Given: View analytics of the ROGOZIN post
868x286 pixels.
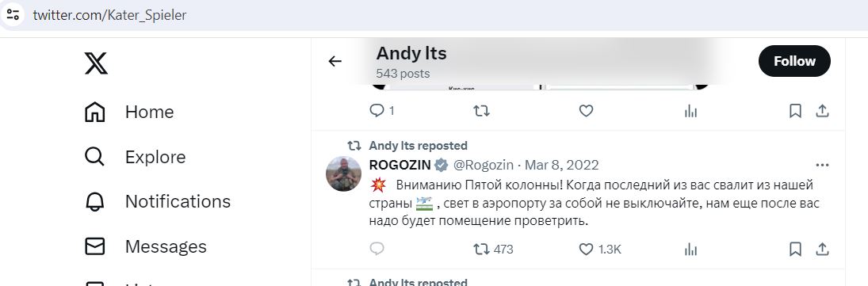Looking at the screenshot, I should point(690,250).
